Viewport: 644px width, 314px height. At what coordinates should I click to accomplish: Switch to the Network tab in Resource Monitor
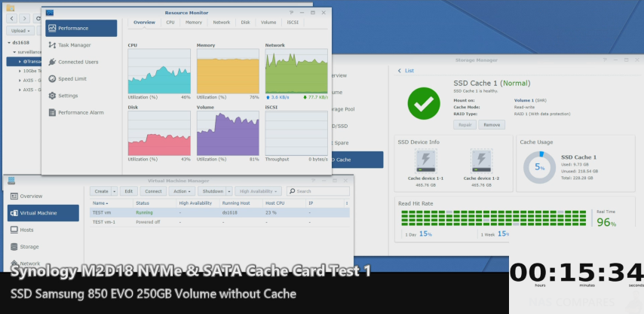tap(222, 23)
